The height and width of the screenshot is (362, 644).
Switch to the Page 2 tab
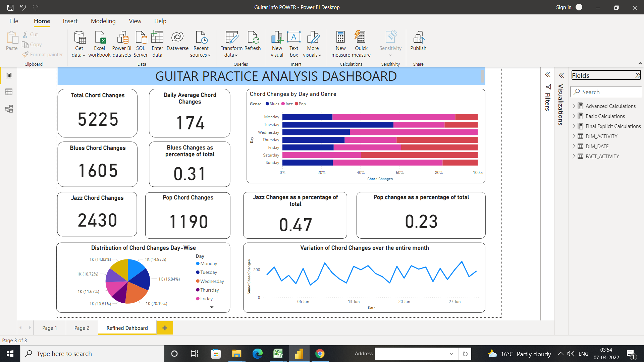coord(82,328)
